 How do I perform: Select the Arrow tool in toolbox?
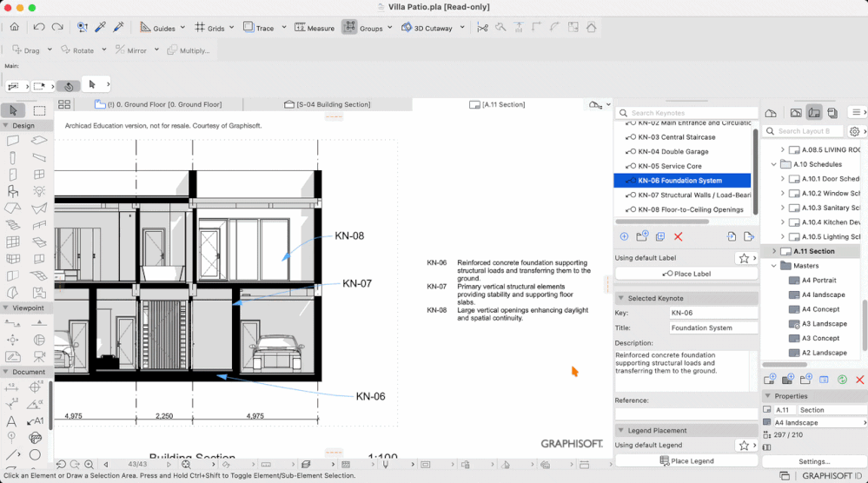[x=13, y=110]
